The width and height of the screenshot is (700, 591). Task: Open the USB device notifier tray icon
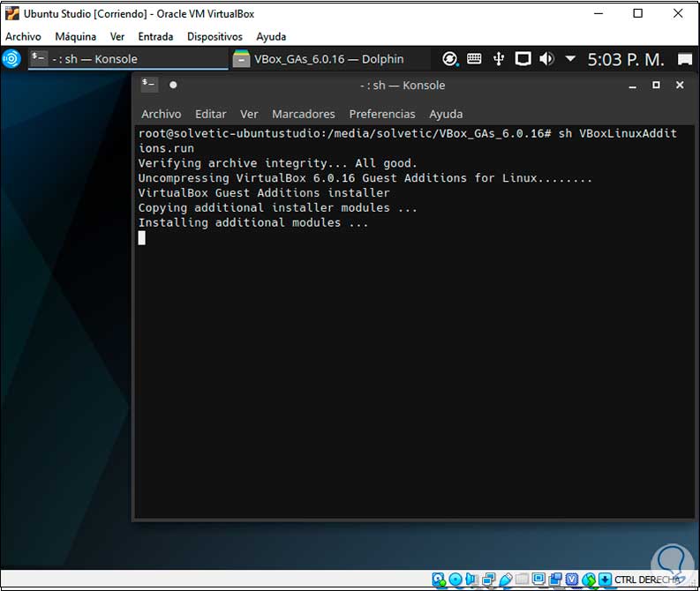(x=499, y=59)
